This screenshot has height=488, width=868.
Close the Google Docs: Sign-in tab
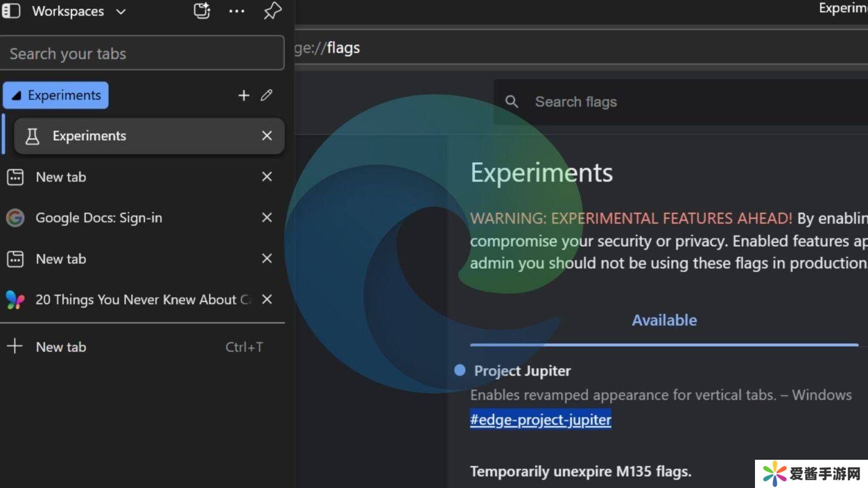coord(267,217)
